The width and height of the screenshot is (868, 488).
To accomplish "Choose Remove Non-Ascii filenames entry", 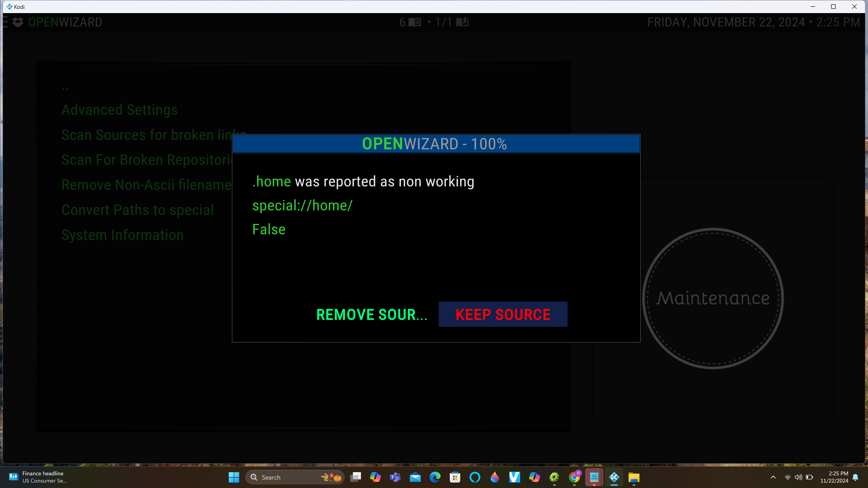I will pos(146,185).
